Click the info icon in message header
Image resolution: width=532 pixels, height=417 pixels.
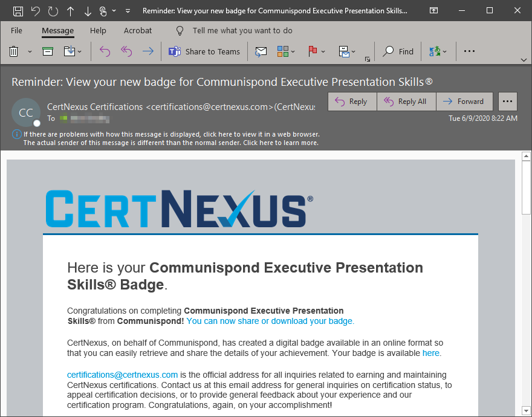(x=17, y=134)
